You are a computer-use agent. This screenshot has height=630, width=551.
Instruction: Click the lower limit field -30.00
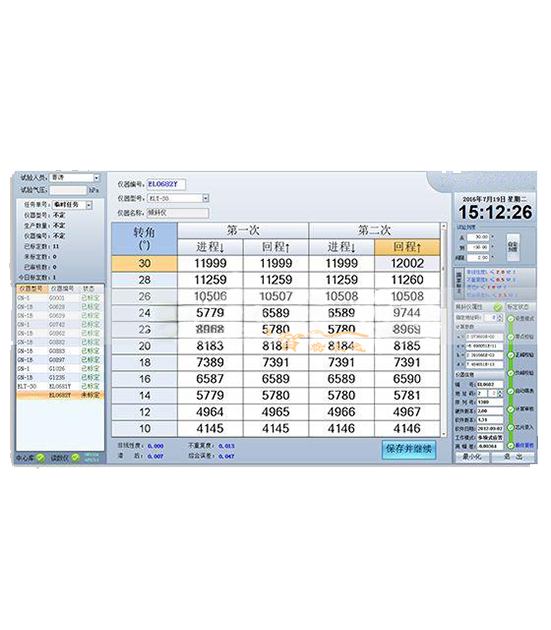coord(478,247)
